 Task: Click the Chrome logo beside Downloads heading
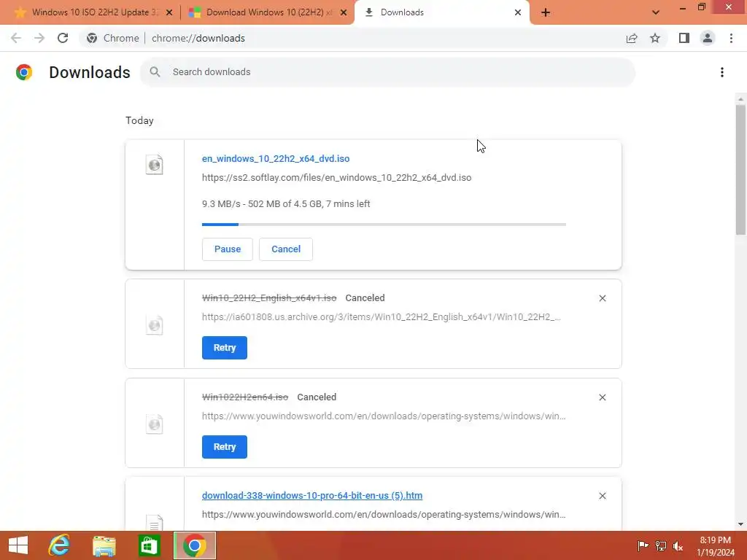point(24,72)
